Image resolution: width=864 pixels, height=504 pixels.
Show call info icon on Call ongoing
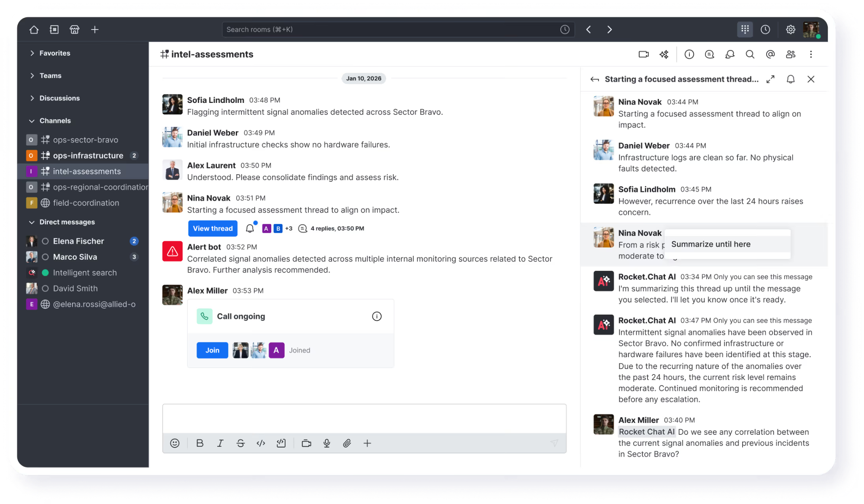point(376,316)
